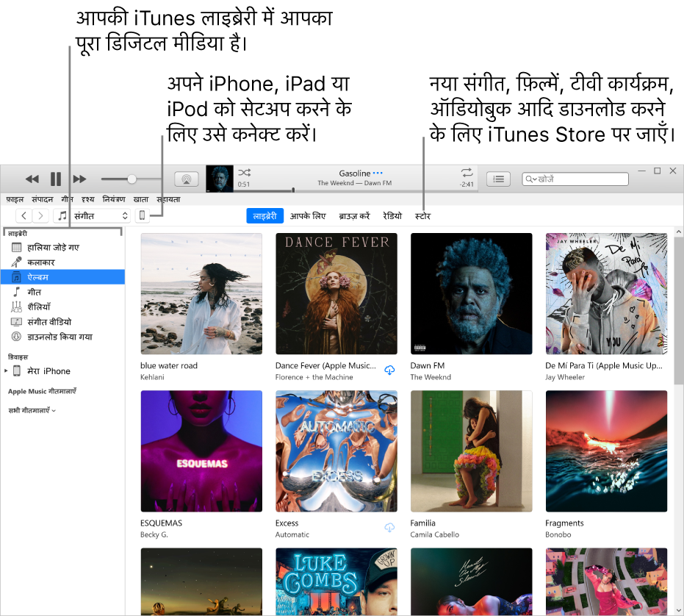The image size is (684, 616).
Task: Toggle shuffle mode on
Action: pos(245,171)
